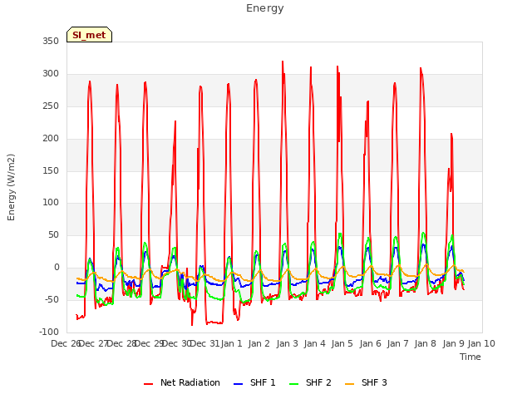The width and height of the screenshot is (532, 399).
Task: Click the Jan 5 x-axis label
Action: [x=342, y=343]
